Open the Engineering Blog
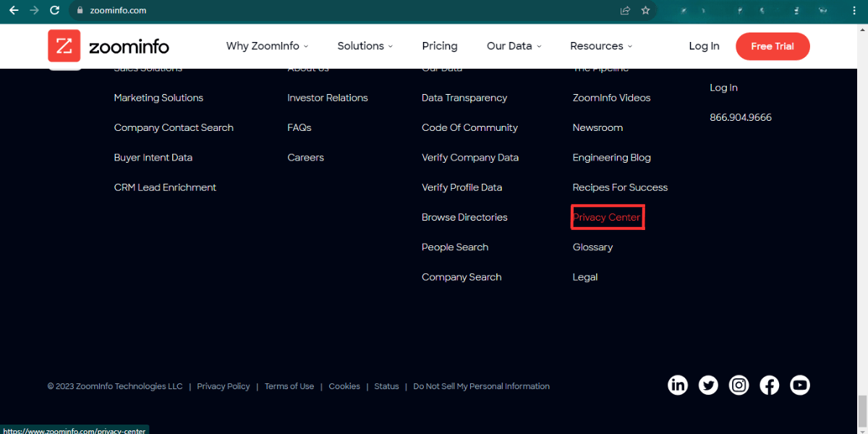The image size is (868, 434). coord(611,157)
